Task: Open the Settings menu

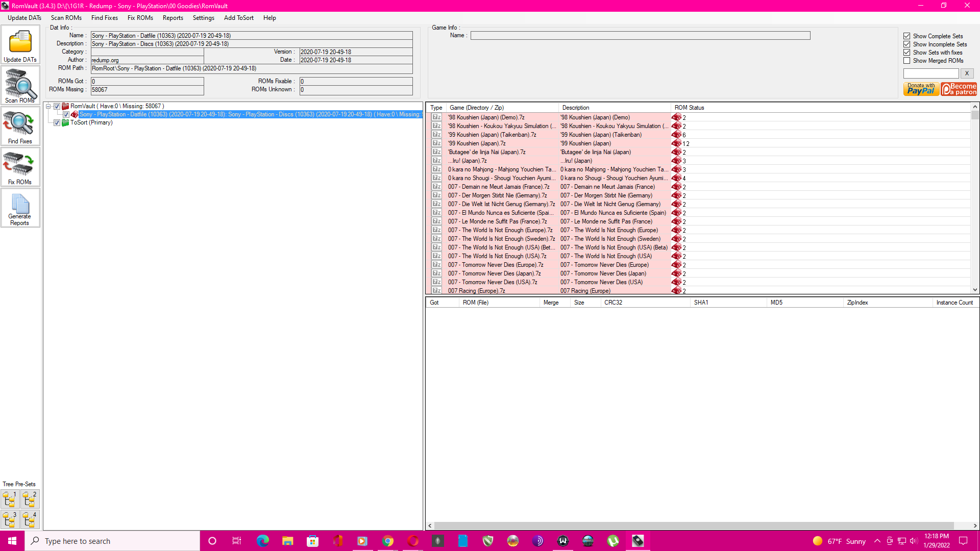Action: coord(204,18)
